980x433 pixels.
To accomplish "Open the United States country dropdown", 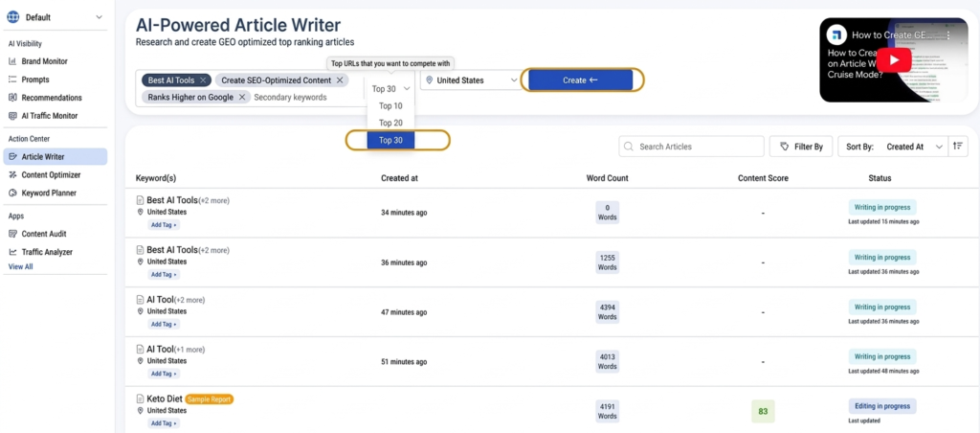I will click(x=471, y=80).
